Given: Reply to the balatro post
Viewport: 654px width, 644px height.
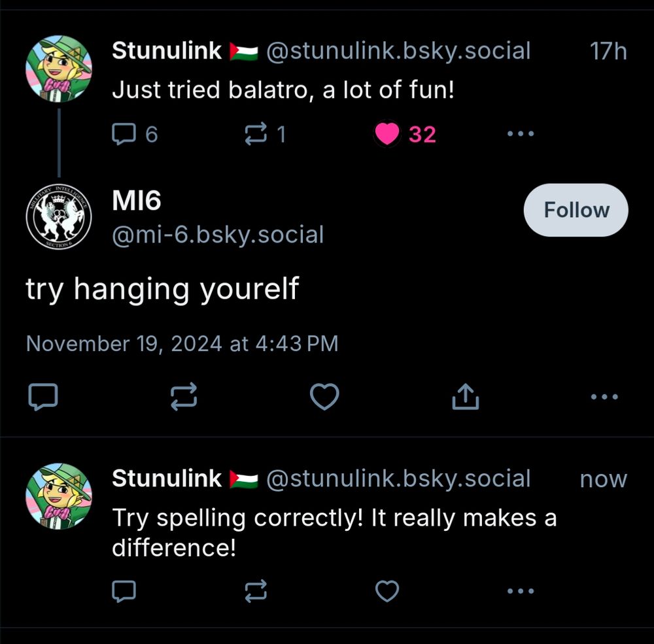Looking at the screenshot, I should 124,134.
